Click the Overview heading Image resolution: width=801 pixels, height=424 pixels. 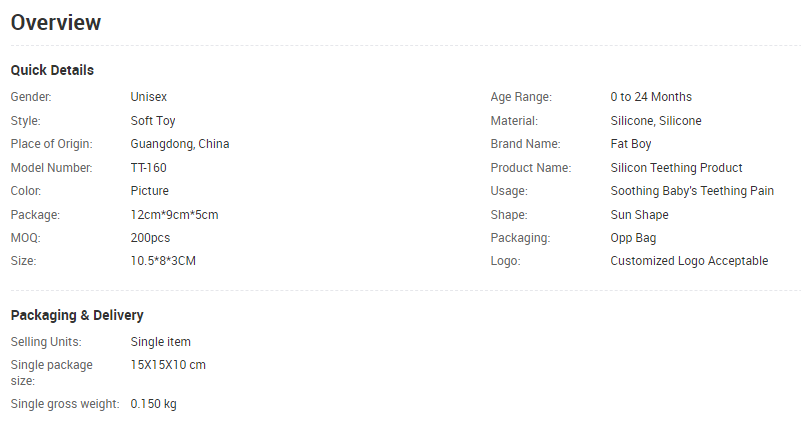coord(56,22)
